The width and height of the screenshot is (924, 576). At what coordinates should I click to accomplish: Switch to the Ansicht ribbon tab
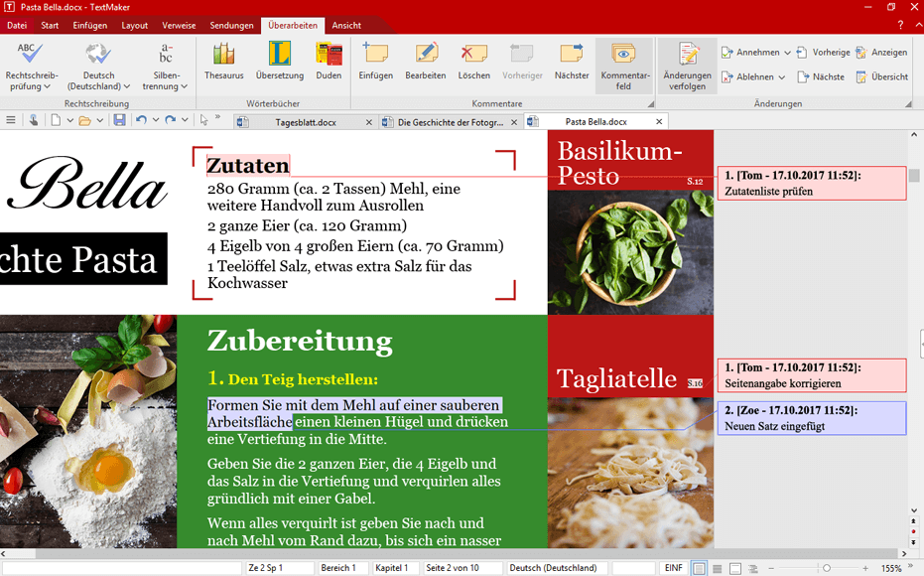pos(346,25)
